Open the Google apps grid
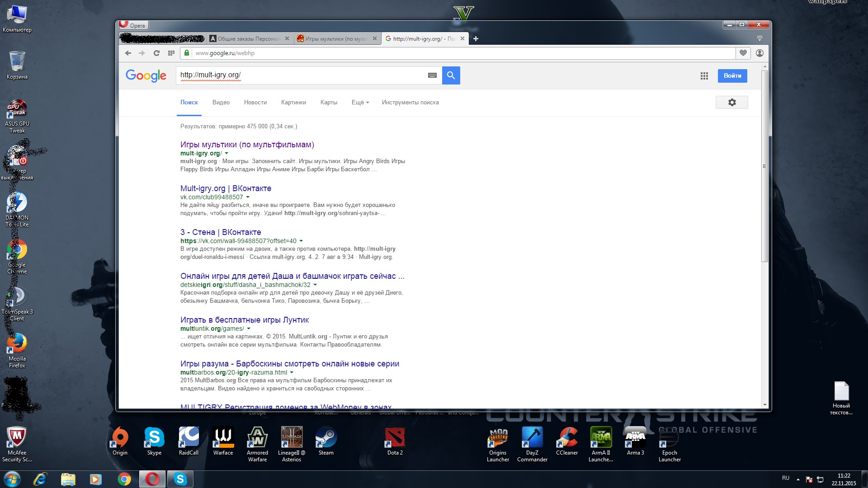The image size is (868, 488). tap(704, 76)
